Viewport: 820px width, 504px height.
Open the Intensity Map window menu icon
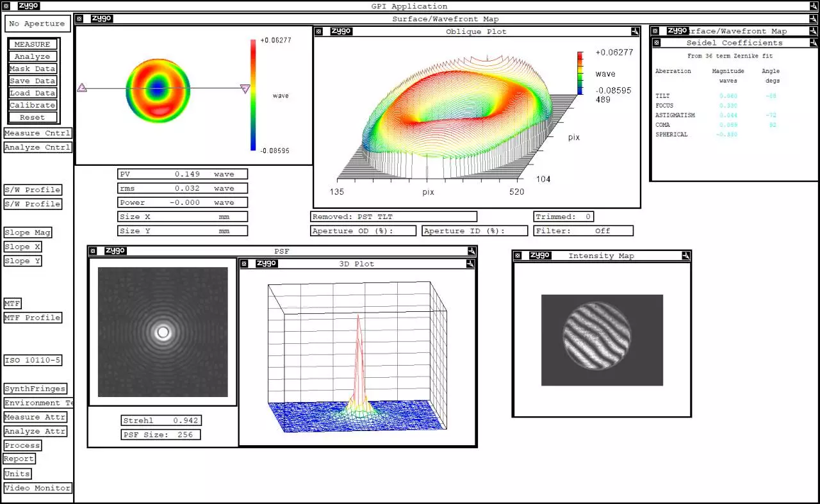point(518,256)
